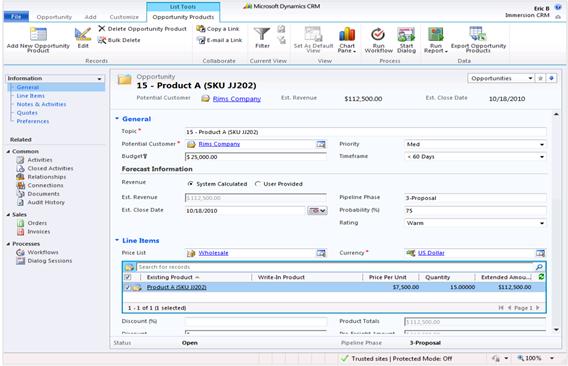Click Set As Default View icon
The width and height of the screenshot is (568, 366).
313,34
